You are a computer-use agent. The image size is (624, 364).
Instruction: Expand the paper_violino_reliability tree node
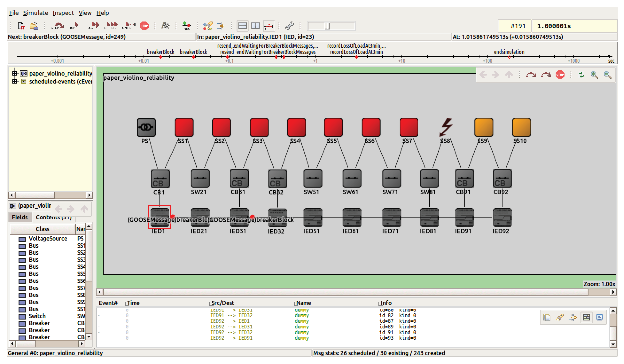tap(15, 73)
